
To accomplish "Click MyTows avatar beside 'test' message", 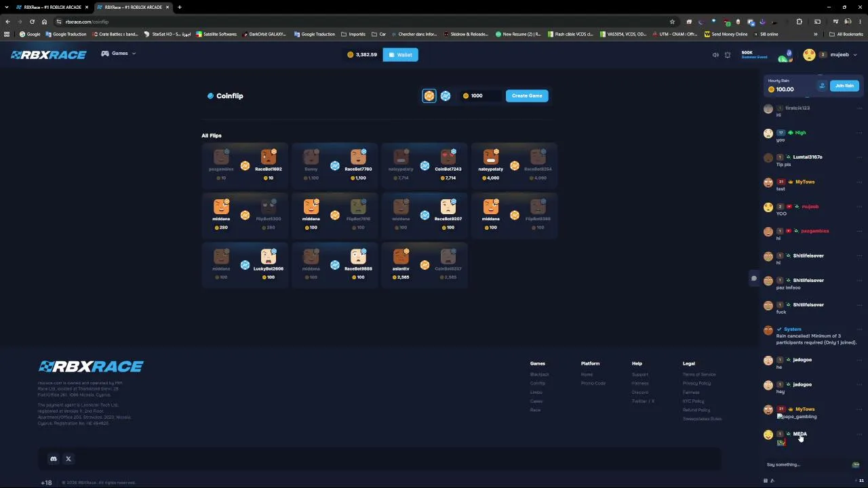I will coord(768,183).
